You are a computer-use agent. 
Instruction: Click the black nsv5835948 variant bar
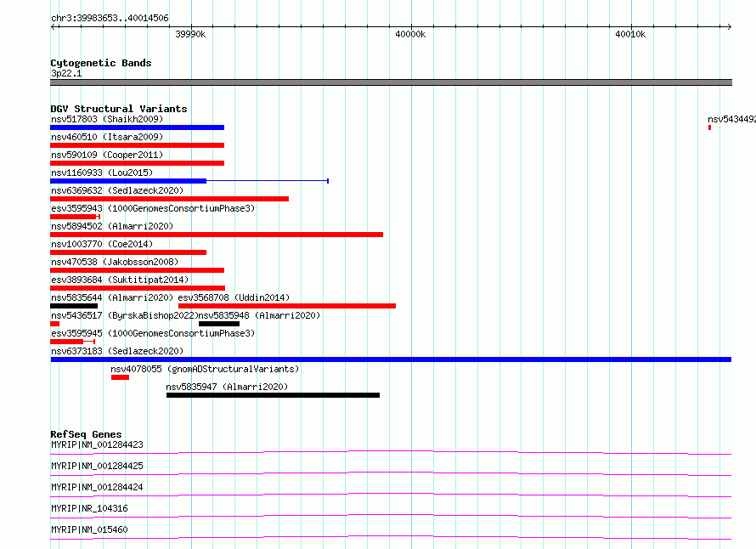(x=219, y=324)
